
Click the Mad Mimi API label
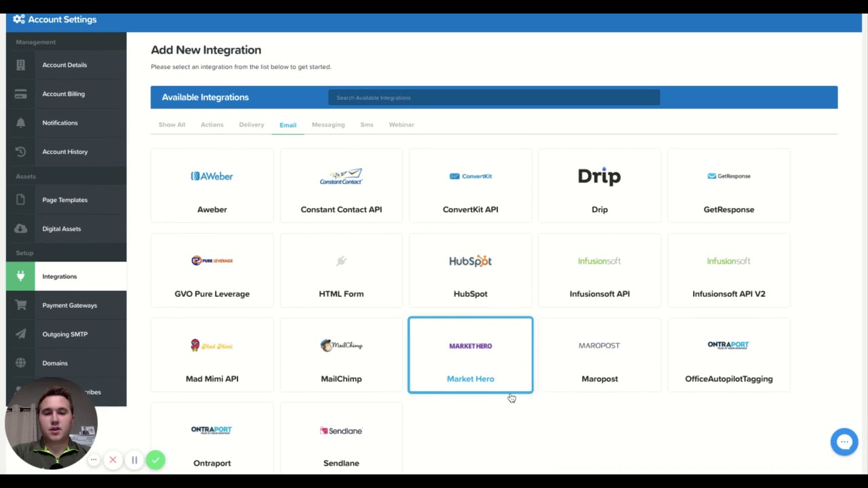(x=212, y=379)
